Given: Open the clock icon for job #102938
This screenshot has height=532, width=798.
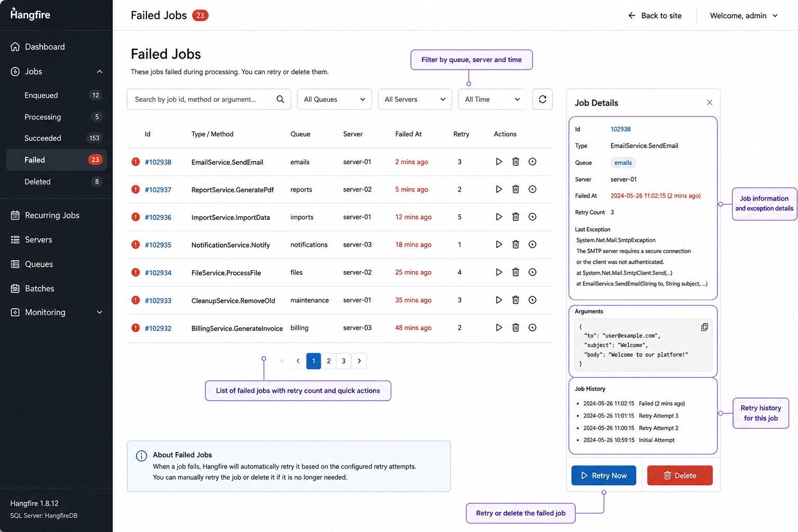Looking at the screenshot, I should [x=533, y=162].
